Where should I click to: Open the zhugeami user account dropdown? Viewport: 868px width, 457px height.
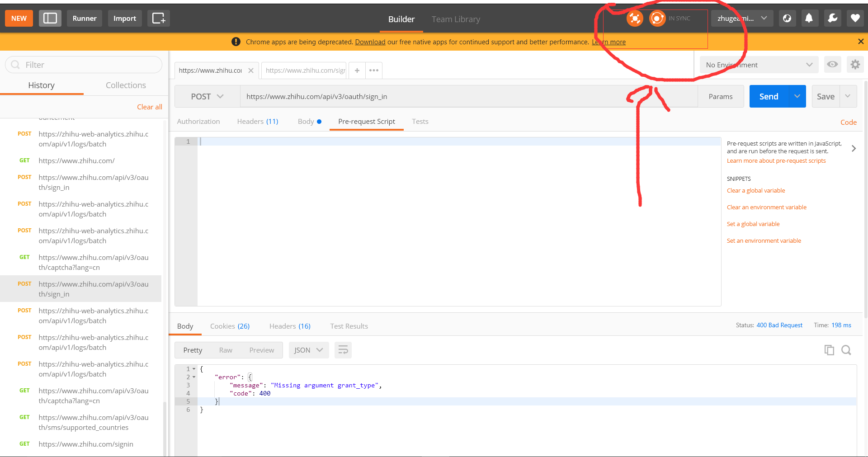click(742, 18)
